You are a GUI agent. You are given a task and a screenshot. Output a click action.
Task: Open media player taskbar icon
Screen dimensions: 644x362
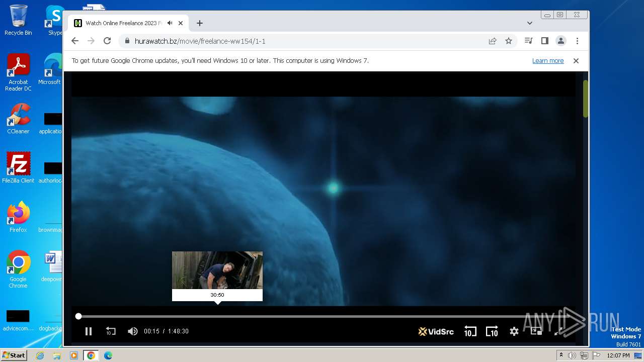click(x=73, y=355)
